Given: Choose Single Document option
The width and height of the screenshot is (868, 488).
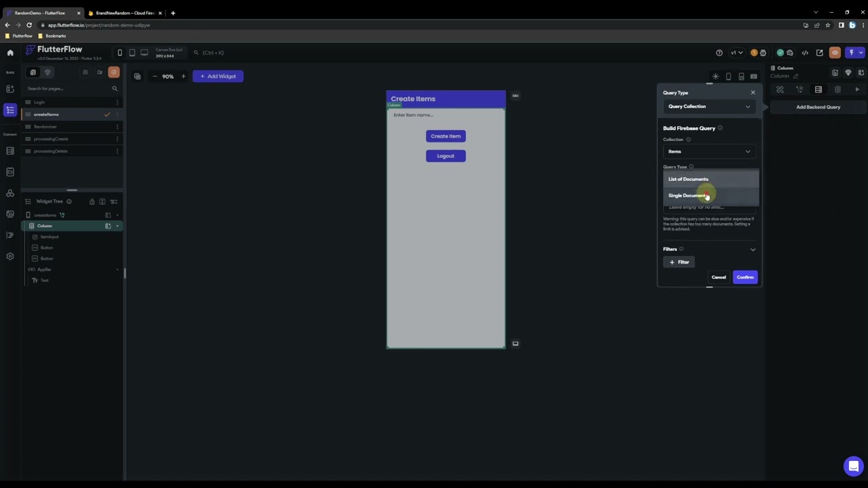Looking at the screenshot, I should [711, 195].
